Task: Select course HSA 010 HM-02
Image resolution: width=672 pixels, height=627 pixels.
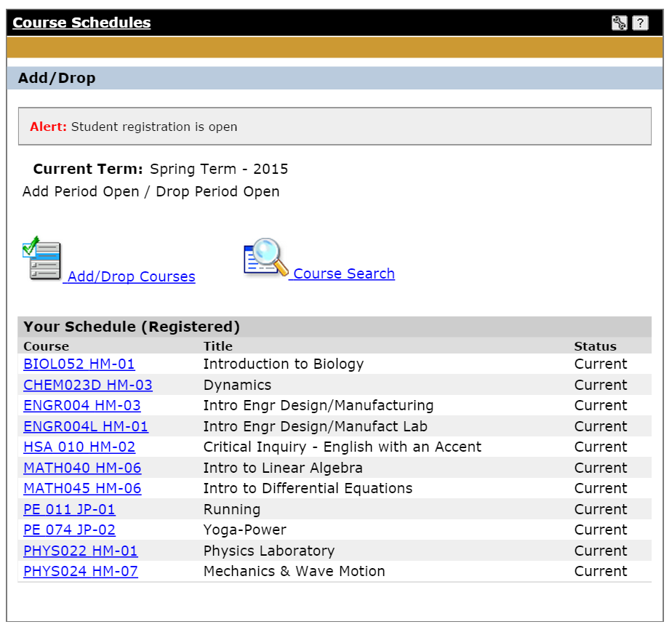Action: [x=79, y=447]
